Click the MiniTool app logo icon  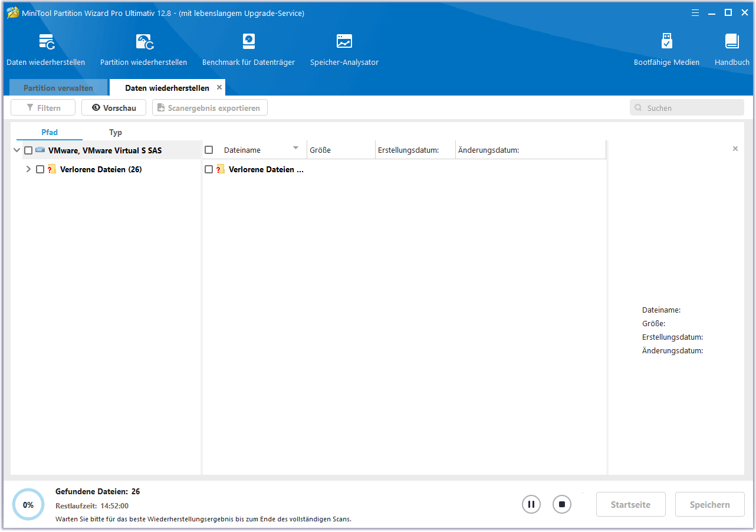pos(12,12)
